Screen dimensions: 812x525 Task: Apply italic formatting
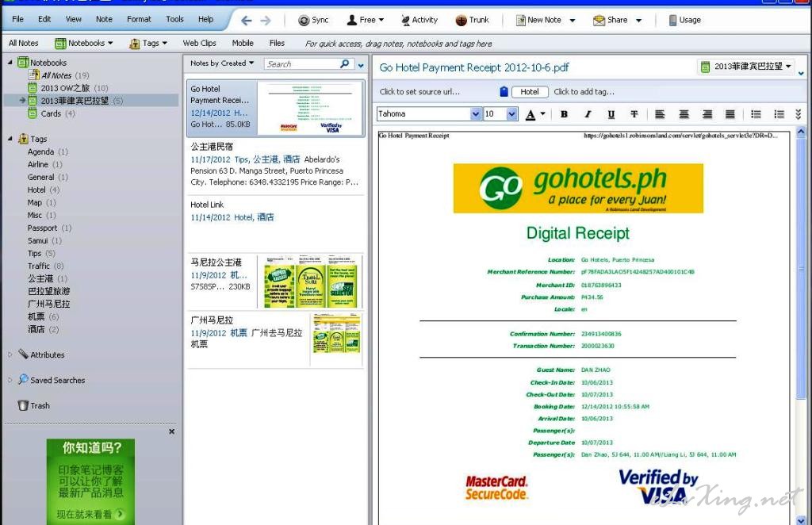[x=588, y=114]
